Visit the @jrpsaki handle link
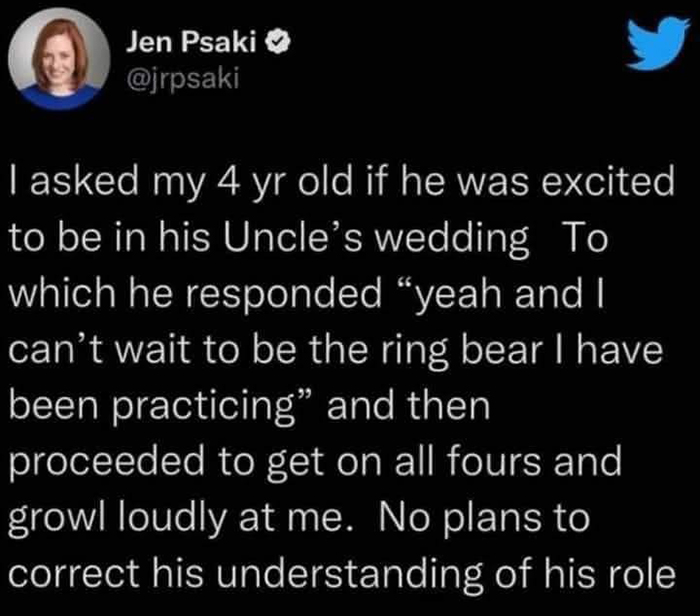Screen dimensions: 700x616 coord(183,79)
